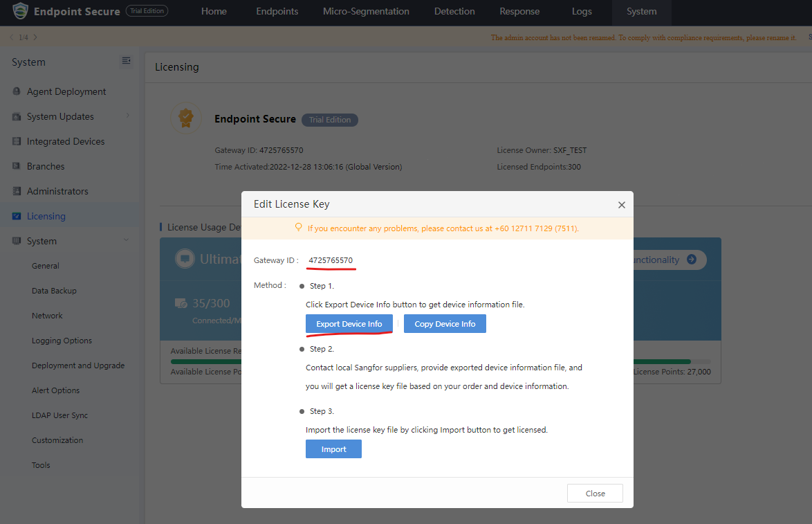Click the Trial Edition badge beside Endpoint Secure title
Viewport: 812px width, 524px height.
pos(330,120)
